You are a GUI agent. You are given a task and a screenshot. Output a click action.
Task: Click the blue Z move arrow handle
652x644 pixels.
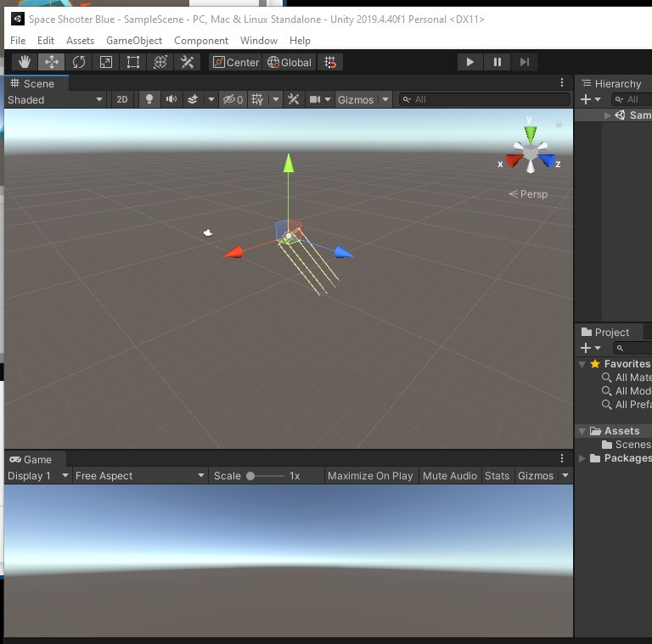(x=344, y=252)
